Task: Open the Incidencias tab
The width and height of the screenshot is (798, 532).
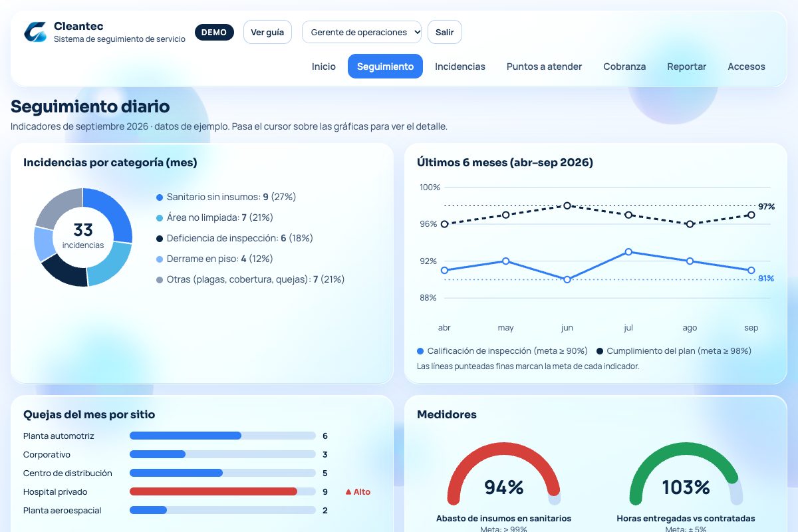Action: click(x=460, y=66)
